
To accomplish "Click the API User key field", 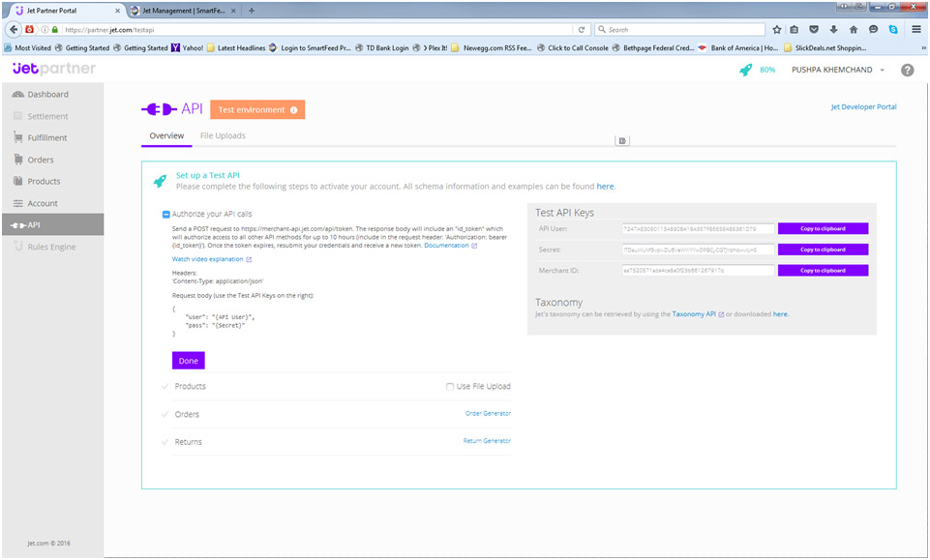I will pos(698,229).
